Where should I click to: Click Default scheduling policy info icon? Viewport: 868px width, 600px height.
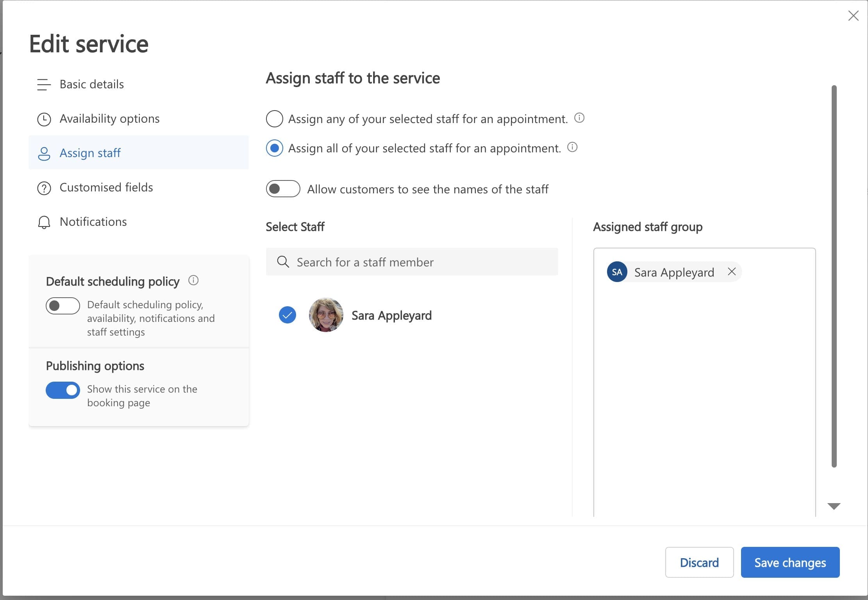pyautogui.click(x=193, y=280)
